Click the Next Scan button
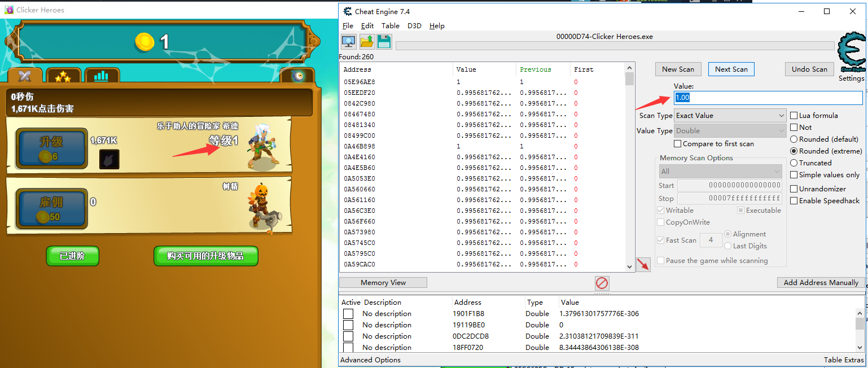The height and width of the screenshot is (368, 868). 731,69
